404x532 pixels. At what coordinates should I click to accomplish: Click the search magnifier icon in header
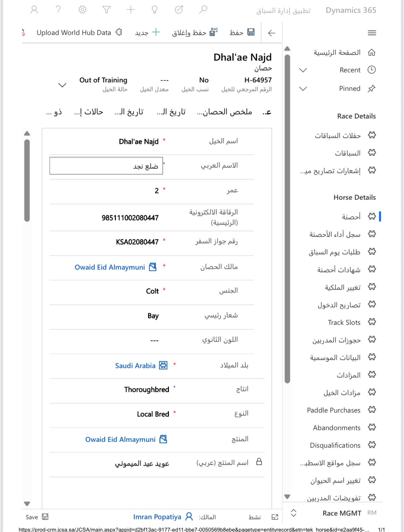203,10
